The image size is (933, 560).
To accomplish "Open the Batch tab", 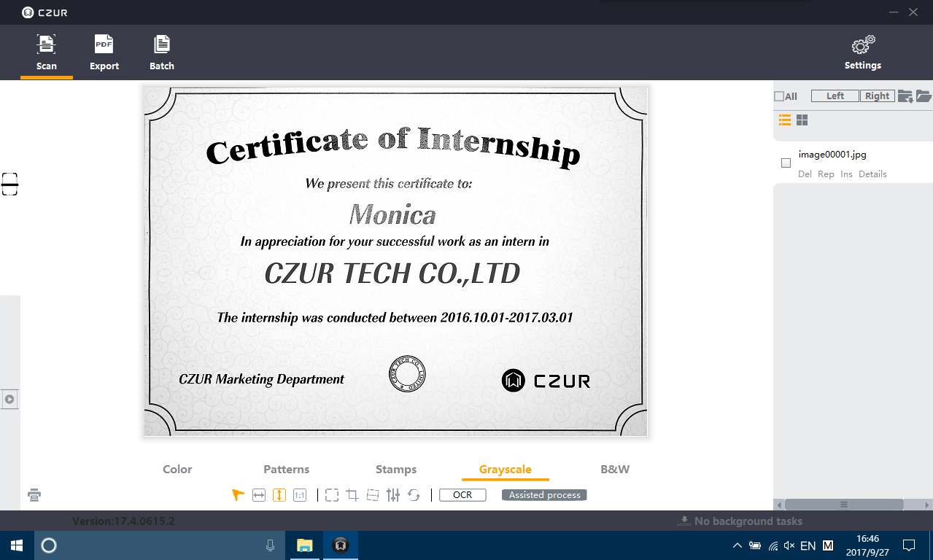I will coord(162,52).
